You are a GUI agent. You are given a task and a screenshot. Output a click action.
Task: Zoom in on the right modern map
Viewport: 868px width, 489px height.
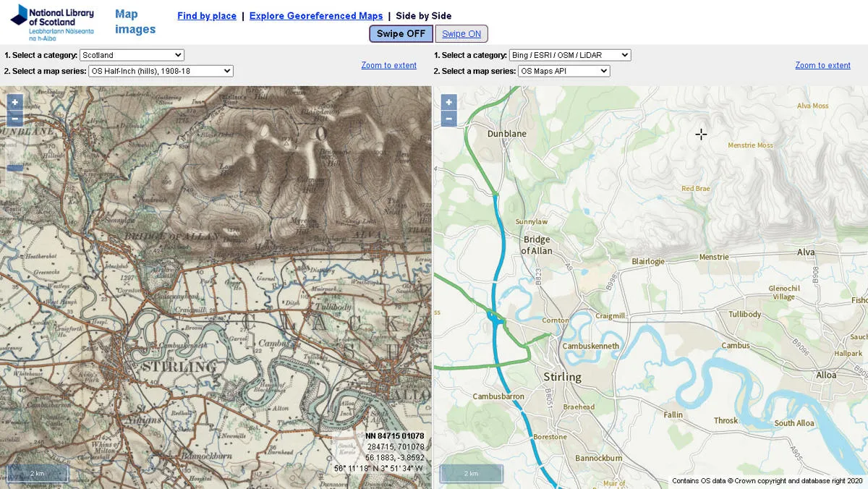[x=448, y=102]
